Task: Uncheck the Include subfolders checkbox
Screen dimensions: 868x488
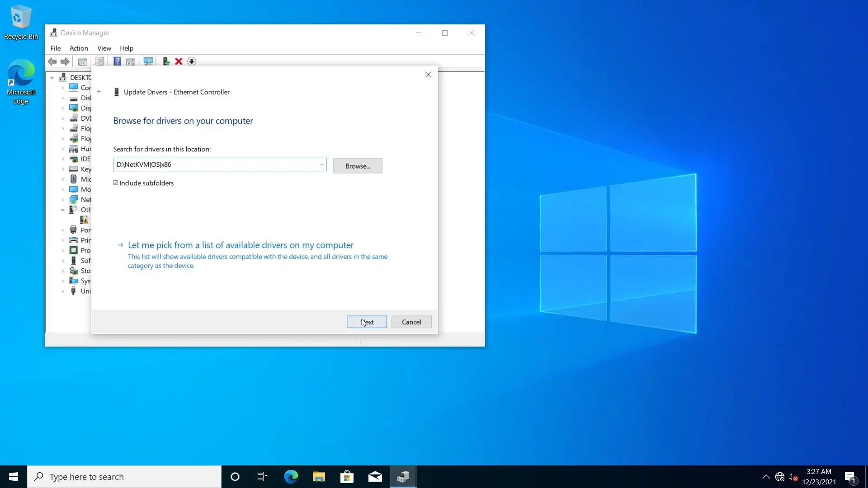Action: 116,183
